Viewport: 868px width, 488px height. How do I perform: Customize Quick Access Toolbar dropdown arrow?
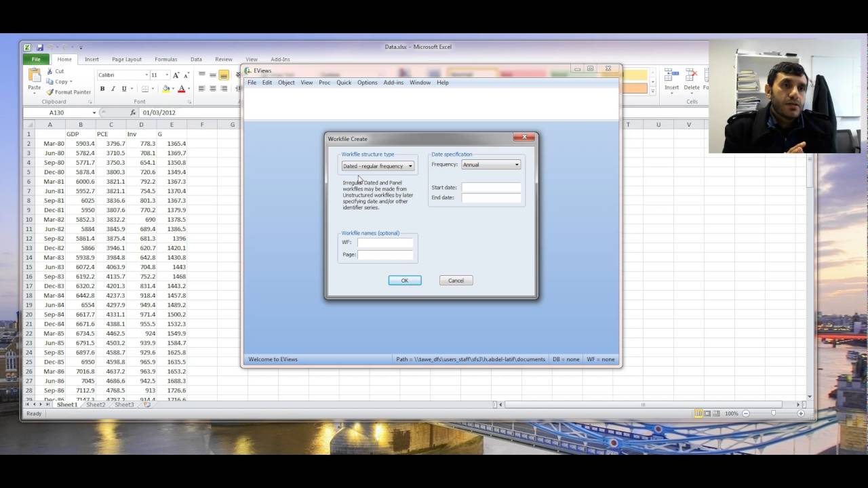[x=81, y=47]
